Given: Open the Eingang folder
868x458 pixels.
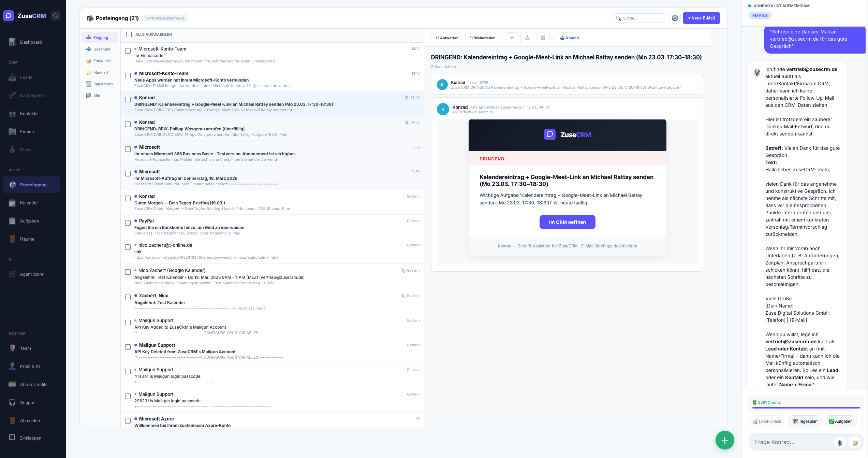Looking at the screenshot, I should [100, 38].
